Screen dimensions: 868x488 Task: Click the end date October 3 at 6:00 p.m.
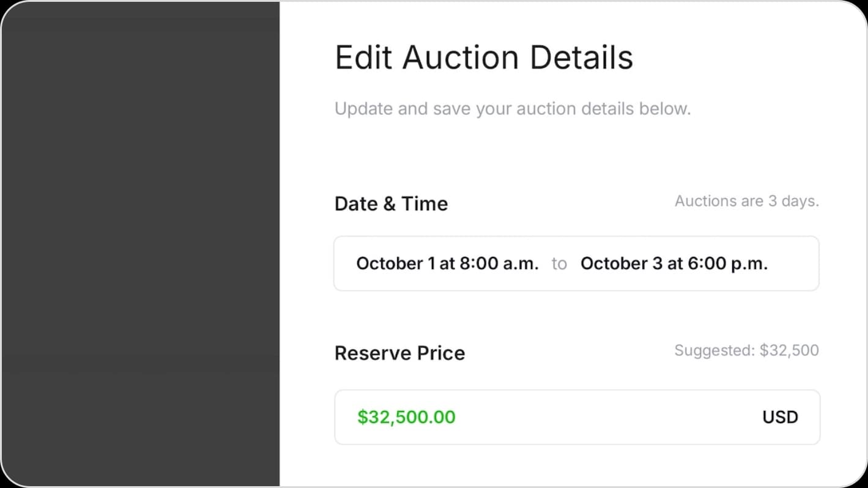pos(673,264)
